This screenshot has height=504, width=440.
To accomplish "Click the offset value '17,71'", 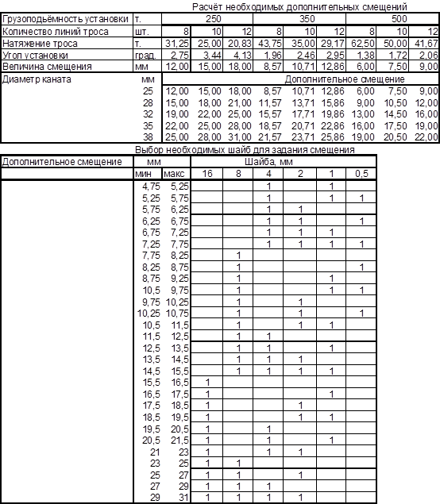I will 303,114.
